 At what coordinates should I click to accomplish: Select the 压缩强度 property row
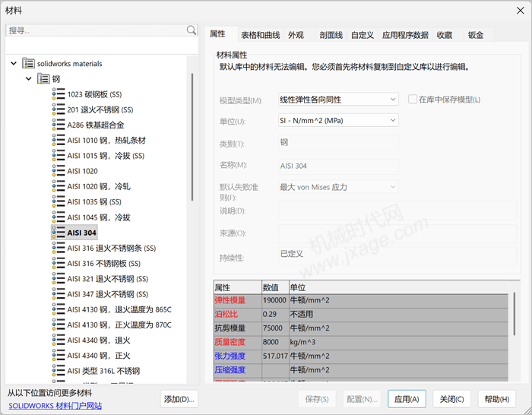pos(361,370)
